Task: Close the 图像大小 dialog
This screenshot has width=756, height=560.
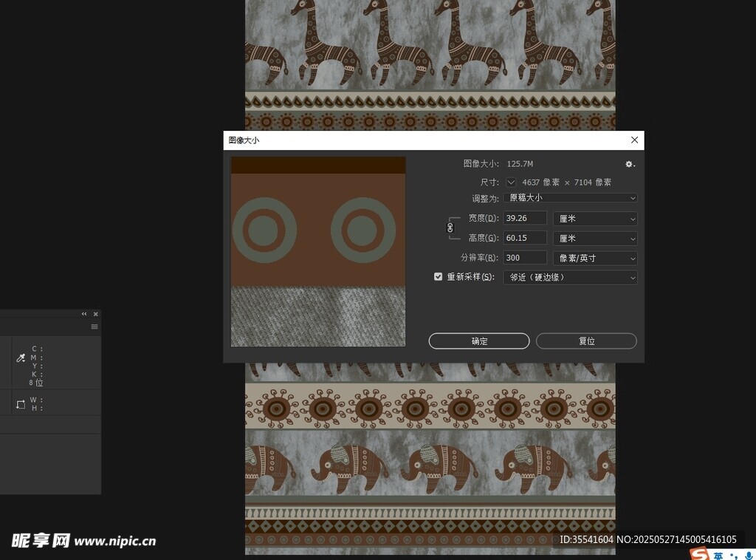Action: point(634,140)
